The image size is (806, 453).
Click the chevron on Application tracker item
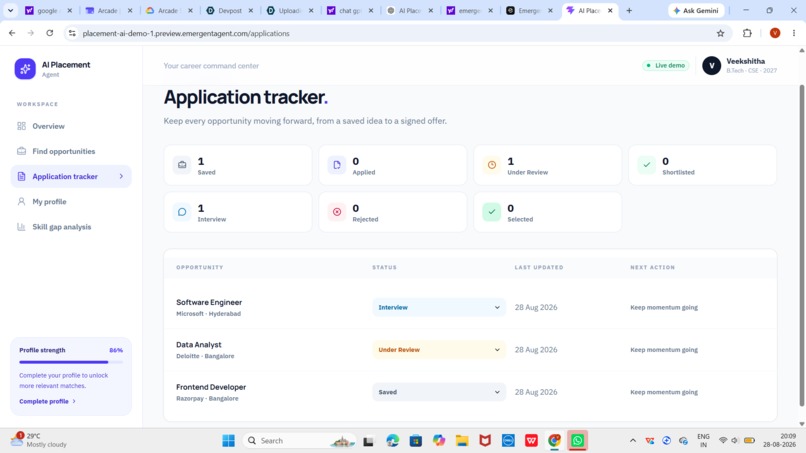(x=121, y=176)
